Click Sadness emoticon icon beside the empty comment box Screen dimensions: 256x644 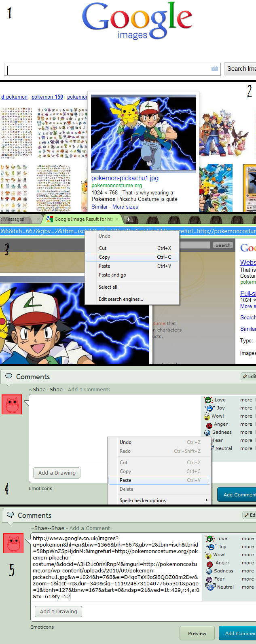[x=207, y=433]
